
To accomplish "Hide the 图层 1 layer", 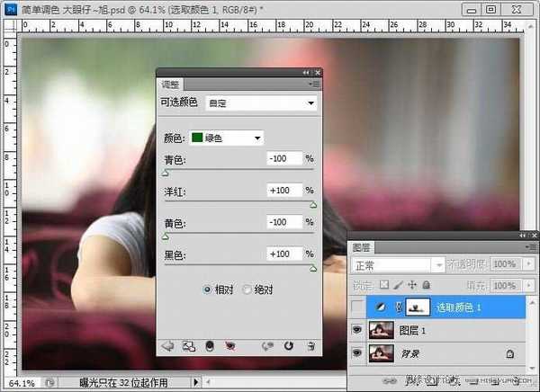I will pos(359,331).
